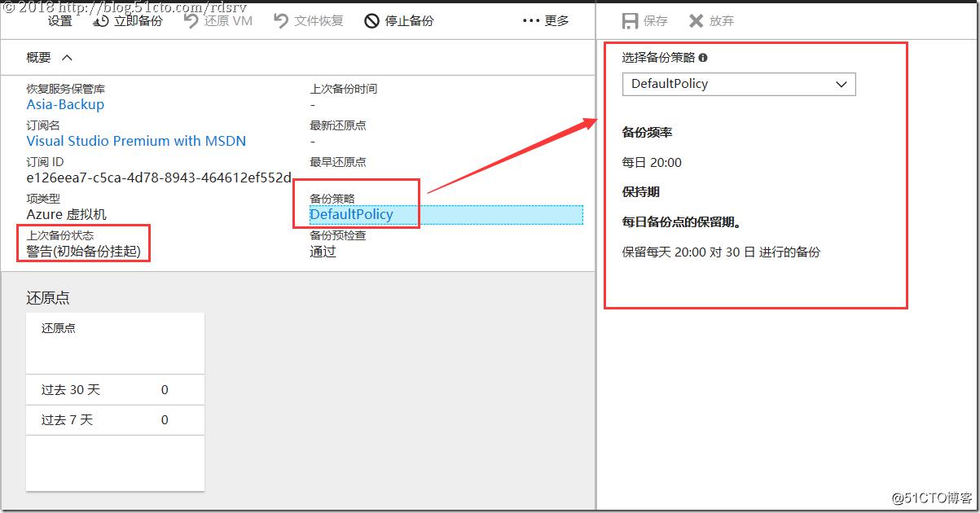The image size is (980, 513).
Task: Click the 过去 7 天 restore points row
Action: (115, 420)
